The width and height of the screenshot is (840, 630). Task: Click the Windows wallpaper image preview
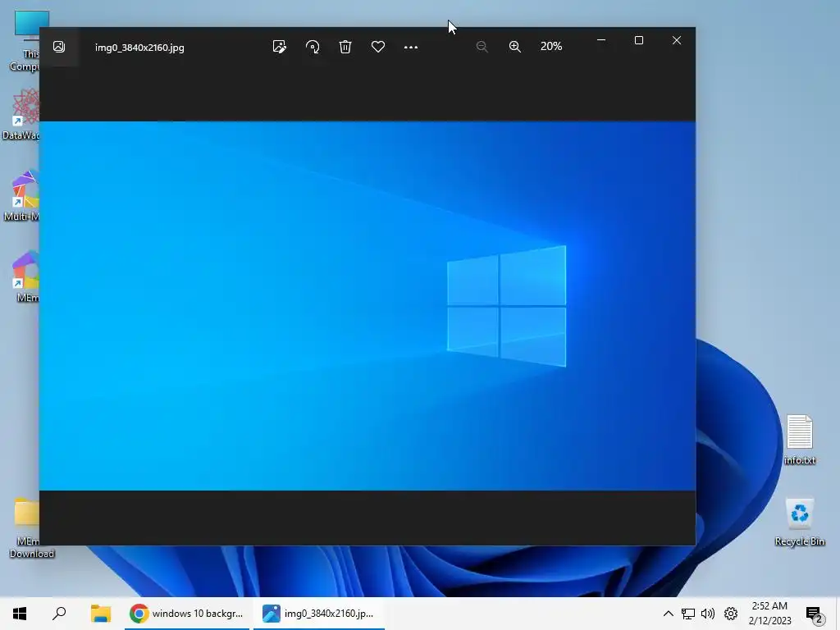(367, 306)
